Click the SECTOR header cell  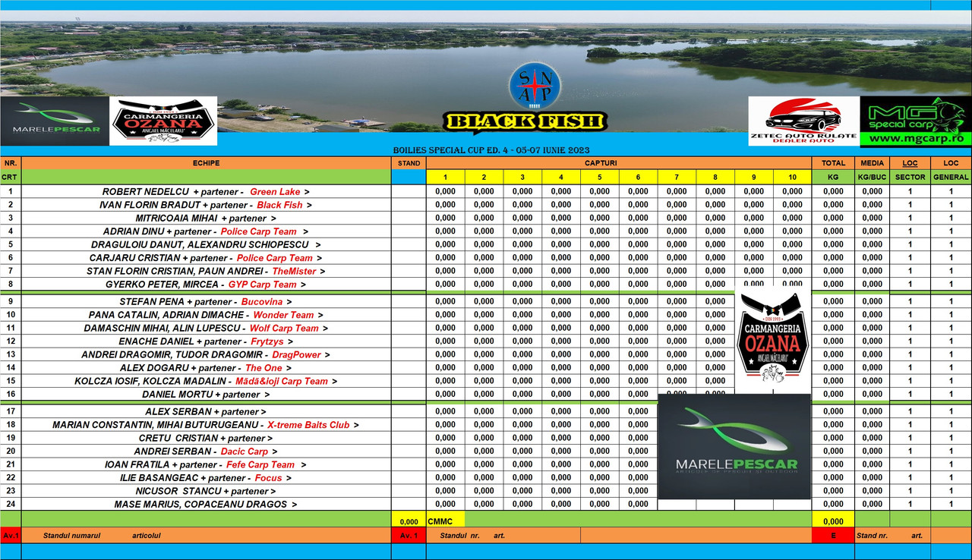910,177
